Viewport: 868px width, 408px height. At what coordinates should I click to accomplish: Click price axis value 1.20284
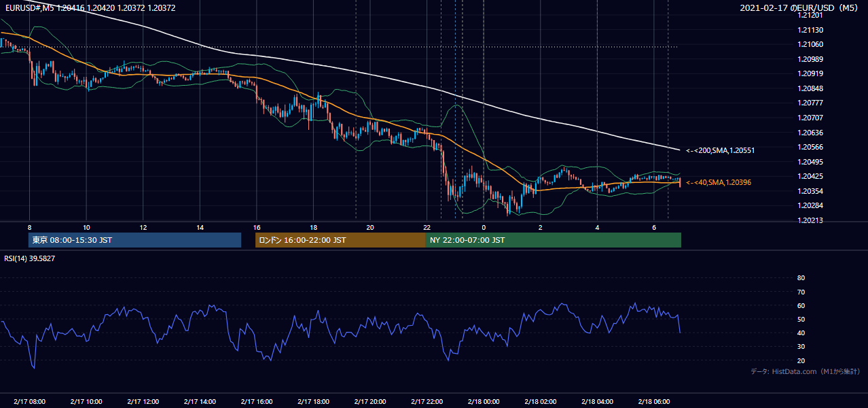[x=810, y=205]
